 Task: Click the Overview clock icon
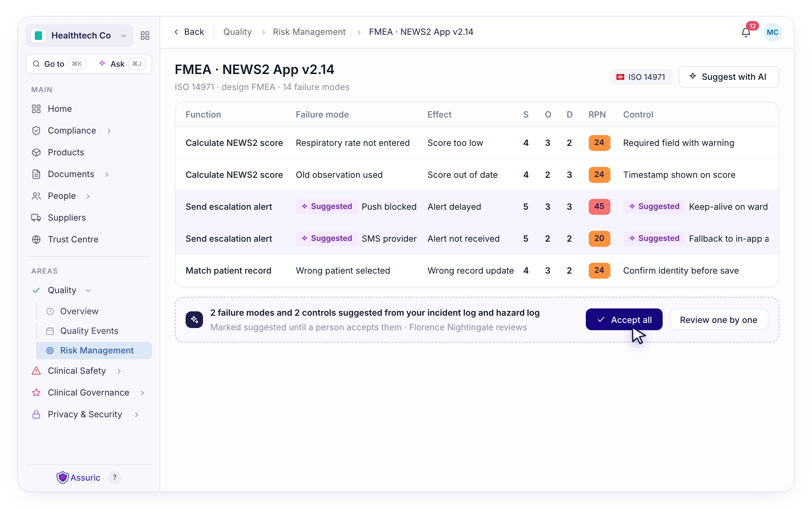tap(50, 311)
